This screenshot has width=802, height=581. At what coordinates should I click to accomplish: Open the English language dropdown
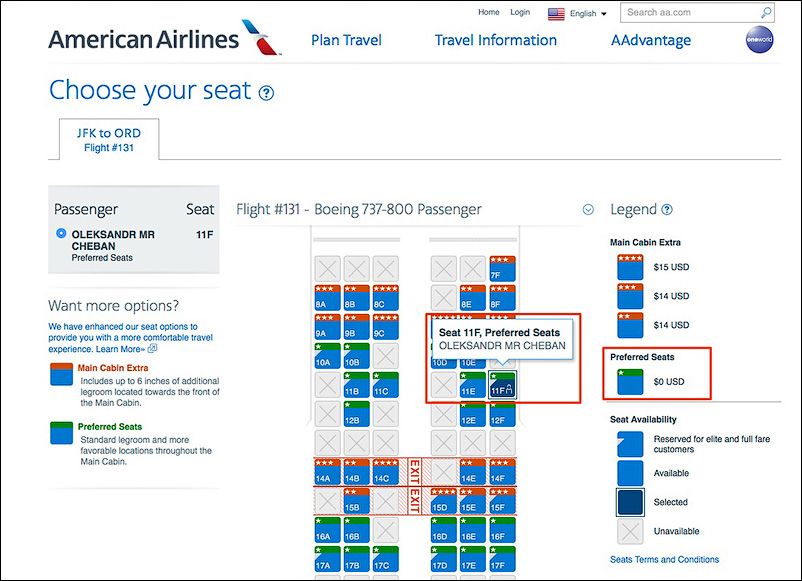click(577, 14)
